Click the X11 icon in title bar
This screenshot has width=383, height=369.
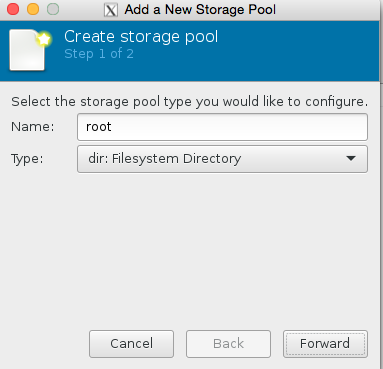(x=111, y=10)
